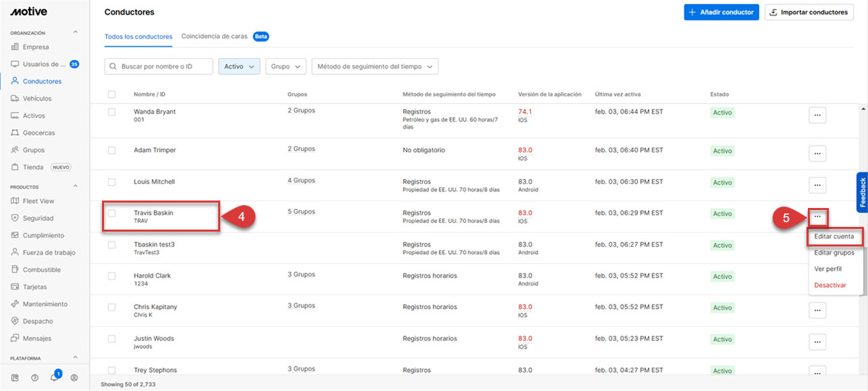Click Importar conductores button
The width and height of the screenshot is (868, 391).
click(809, 12)
